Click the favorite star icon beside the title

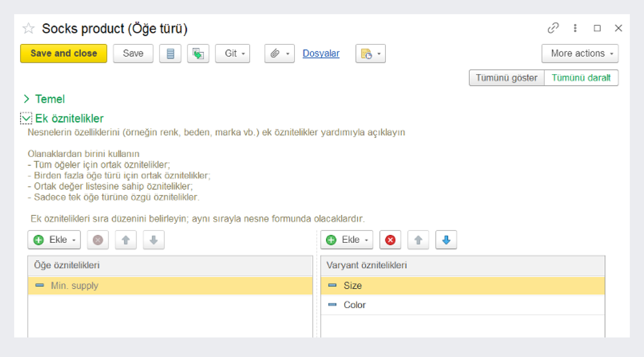pos(28,29)
